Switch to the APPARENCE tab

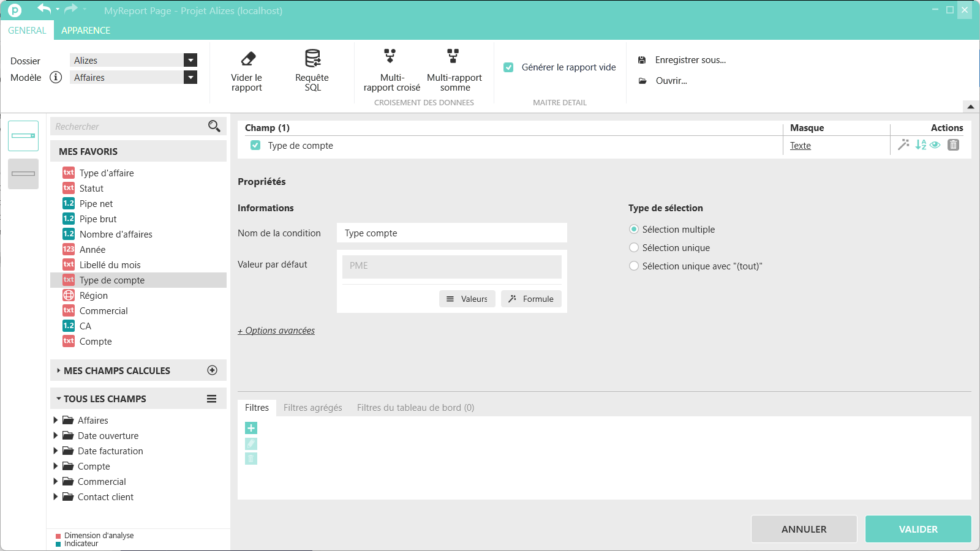coord(86,31)
